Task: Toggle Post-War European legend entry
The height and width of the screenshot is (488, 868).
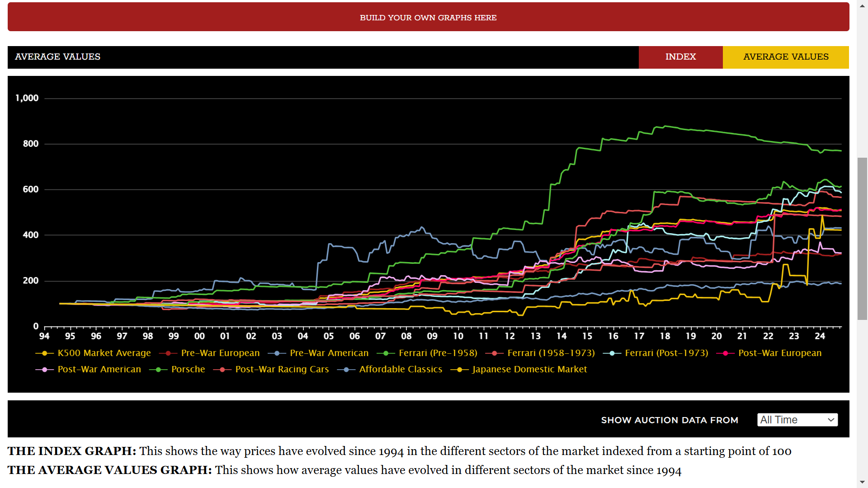Action: point(779,353)
